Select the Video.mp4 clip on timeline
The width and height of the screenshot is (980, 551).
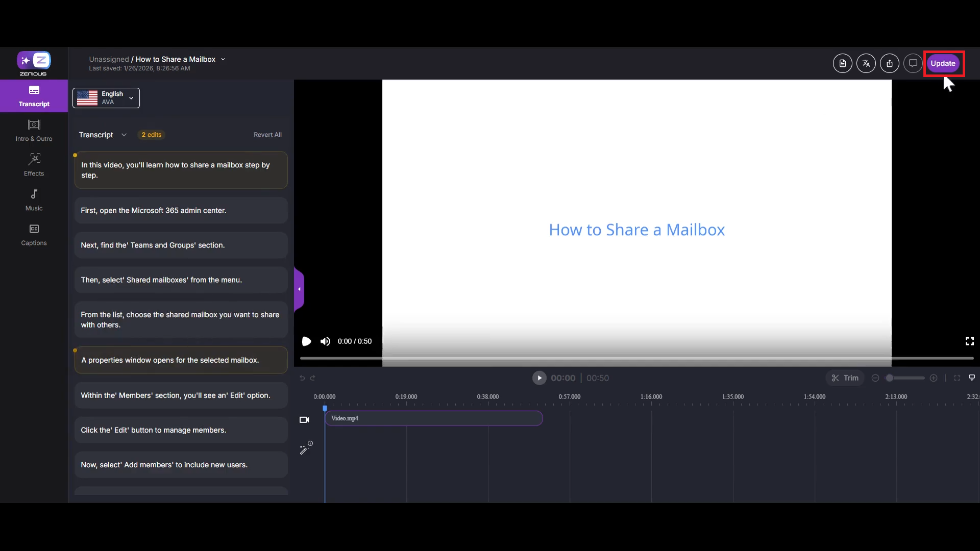point(433,418)
